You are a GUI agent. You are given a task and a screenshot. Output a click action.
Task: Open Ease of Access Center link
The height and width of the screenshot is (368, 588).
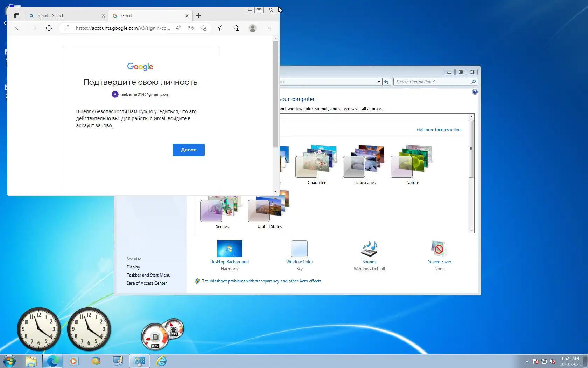[147, 283]
